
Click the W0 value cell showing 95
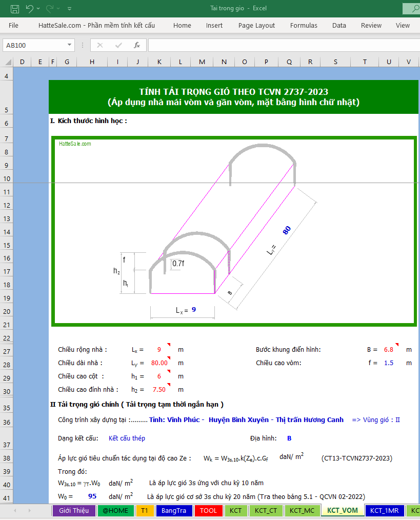(92, 496)
